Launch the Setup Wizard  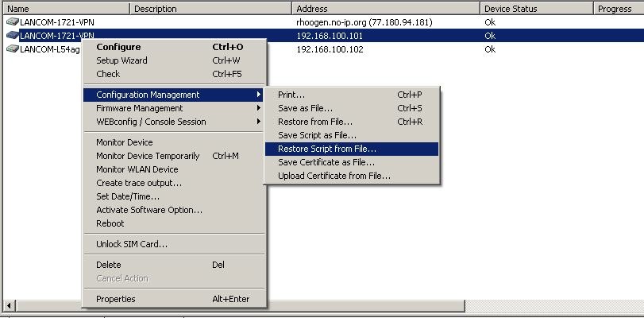pos(121,60)
